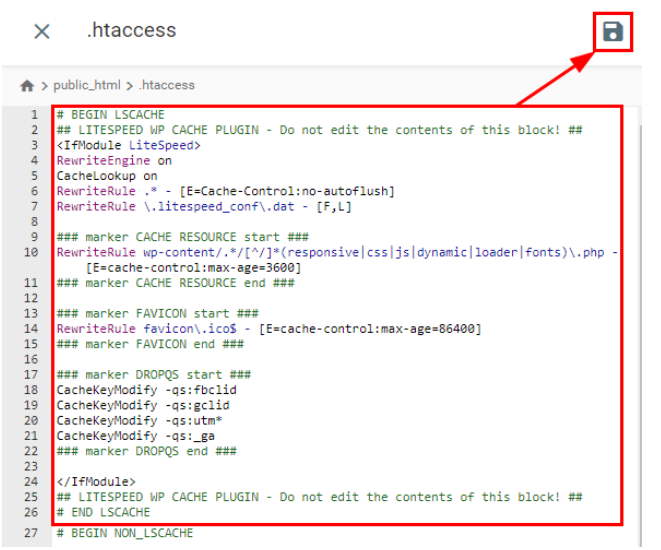Image resolution: width=661 pixels, height=550 pixels.
Task: Close the .htaccess editor with the X
Action: pos(42,31)
